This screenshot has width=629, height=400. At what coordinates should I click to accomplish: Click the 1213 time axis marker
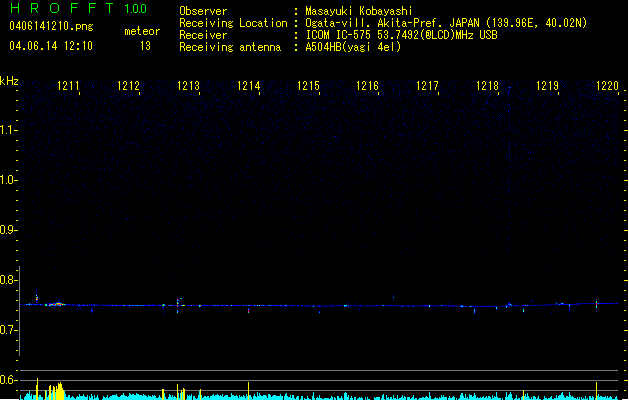tap(188, 86)
